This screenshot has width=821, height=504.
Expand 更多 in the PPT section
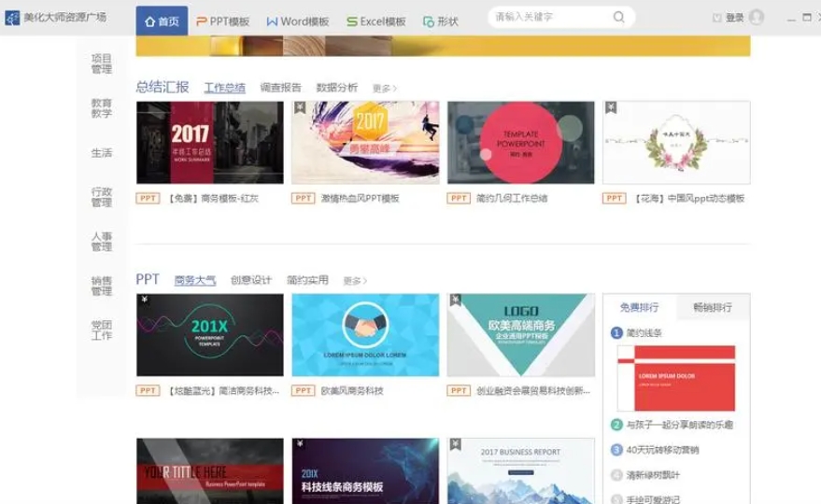click(355, 281)
